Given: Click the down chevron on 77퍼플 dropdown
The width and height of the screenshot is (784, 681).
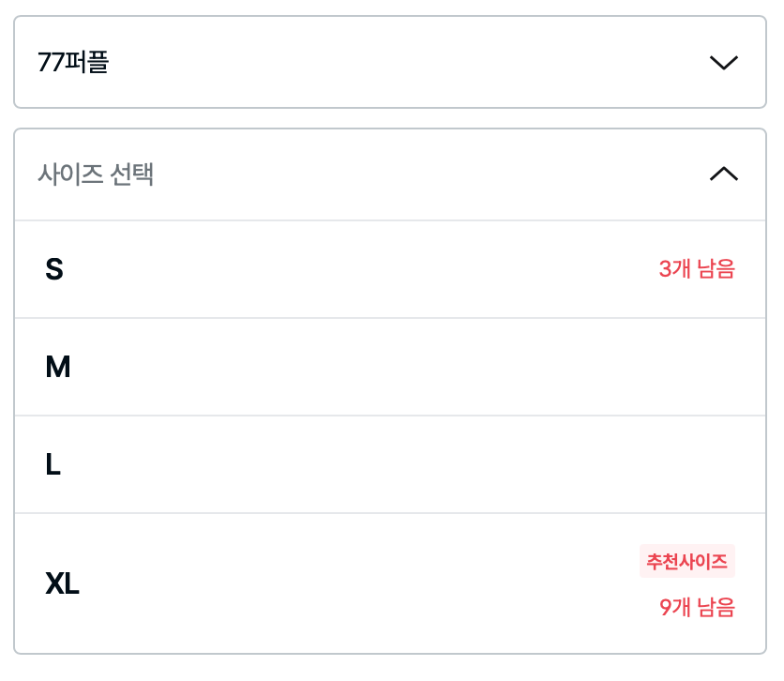Looking at the screenshot, I should (724, 63).
